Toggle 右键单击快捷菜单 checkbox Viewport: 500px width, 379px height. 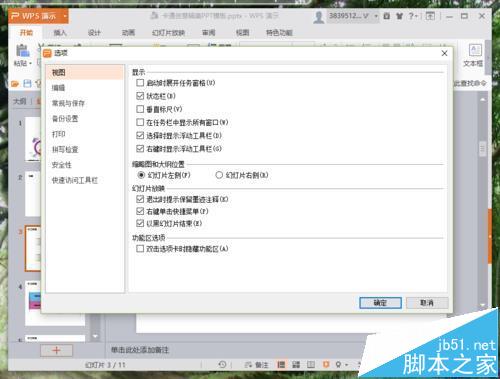click(x=140, y=211)
